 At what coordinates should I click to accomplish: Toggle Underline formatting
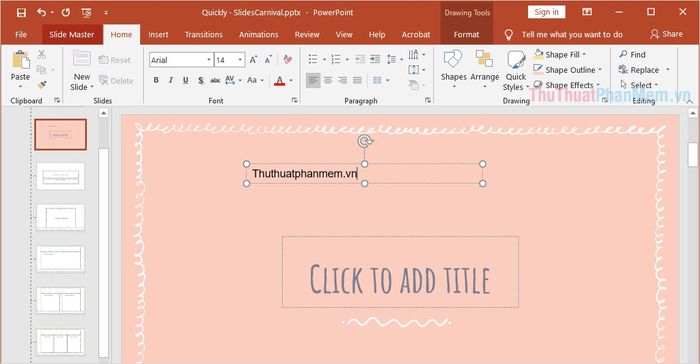click(x=185, y=80)
